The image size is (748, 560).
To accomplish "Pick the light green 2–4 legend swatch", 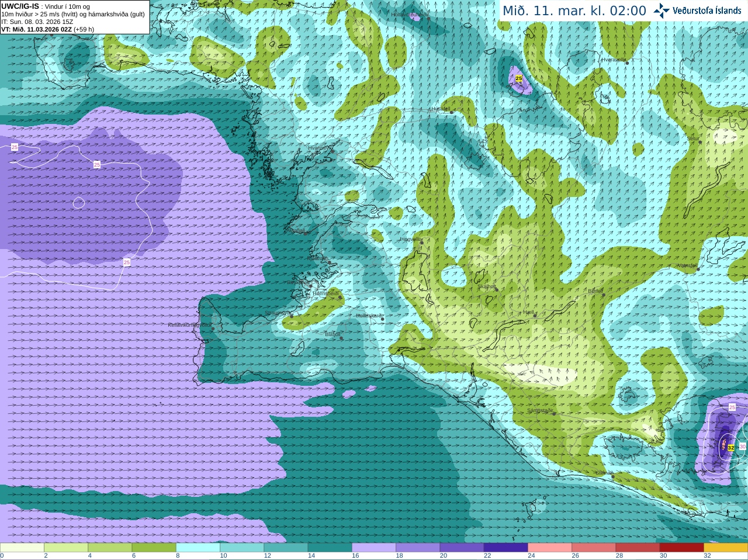I will coord(66,548).
